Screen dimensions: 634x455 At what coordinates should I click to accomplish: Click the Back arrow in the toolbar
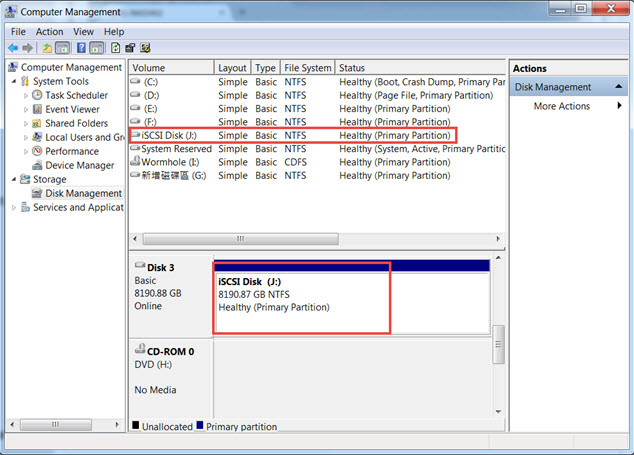pos(14,47)
